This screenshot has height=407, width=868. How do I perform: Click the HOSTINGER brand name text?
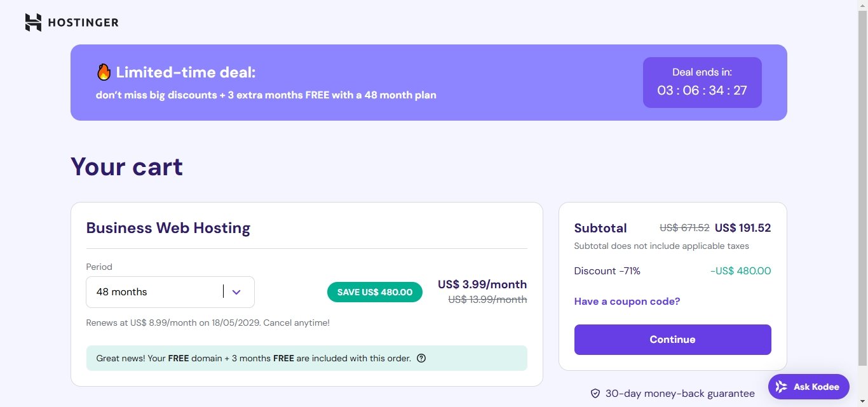tap(83, 23)
